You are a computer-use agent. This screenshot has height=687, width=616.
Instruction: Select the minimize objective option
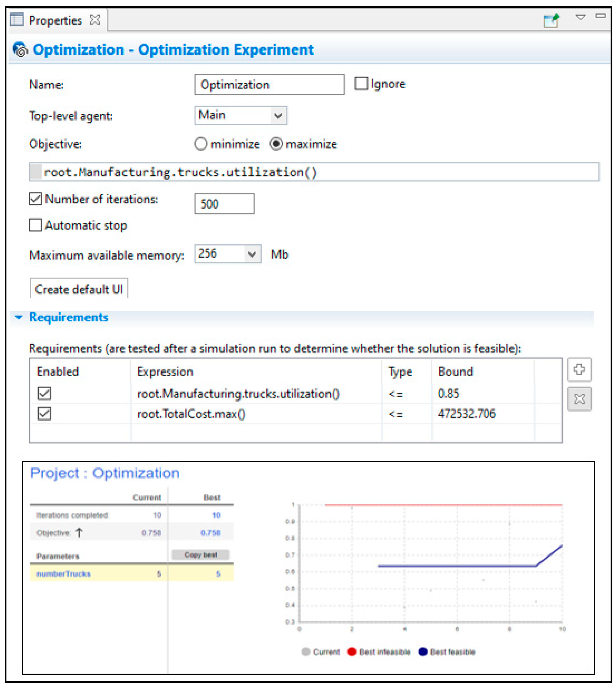click(200, 144)
